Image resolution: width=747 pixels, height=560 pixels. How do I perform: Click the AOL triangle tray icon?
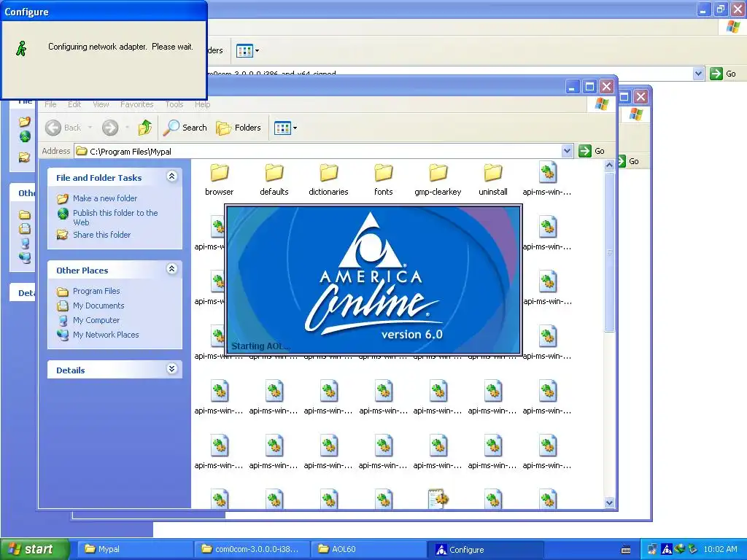click(666, 550)
